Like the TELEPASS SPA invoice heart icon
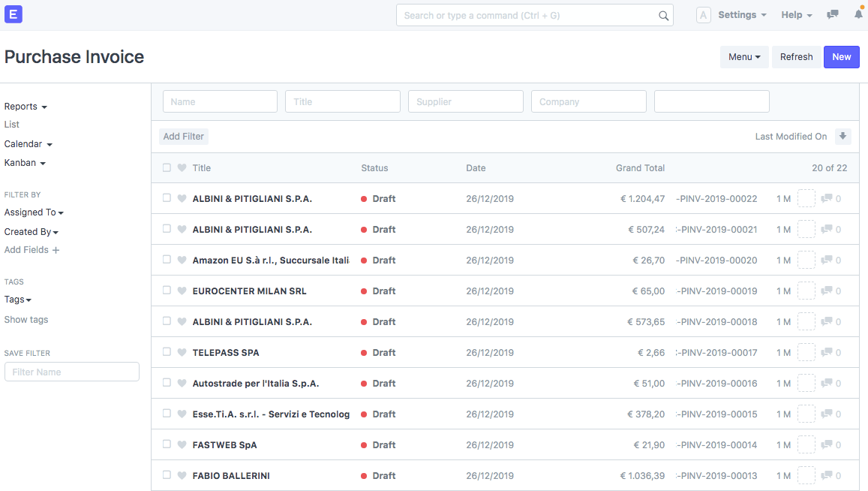 click(x=182, y=353)
